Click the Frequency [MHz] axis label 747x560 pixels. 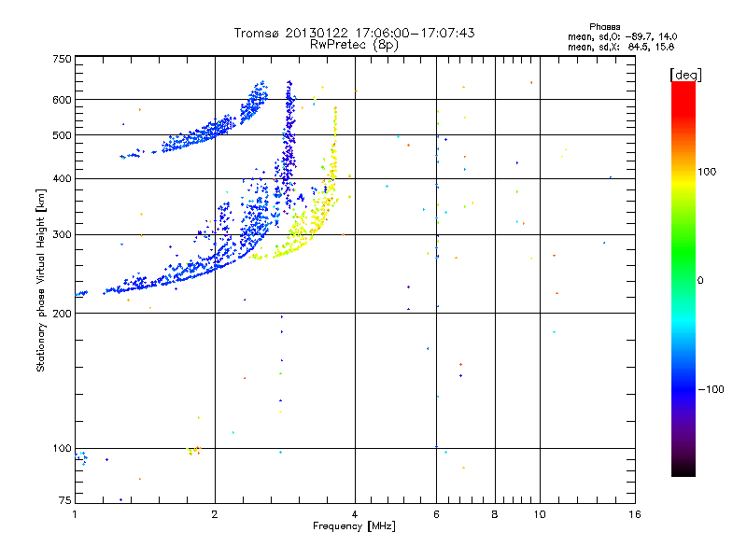pos(353,526)
